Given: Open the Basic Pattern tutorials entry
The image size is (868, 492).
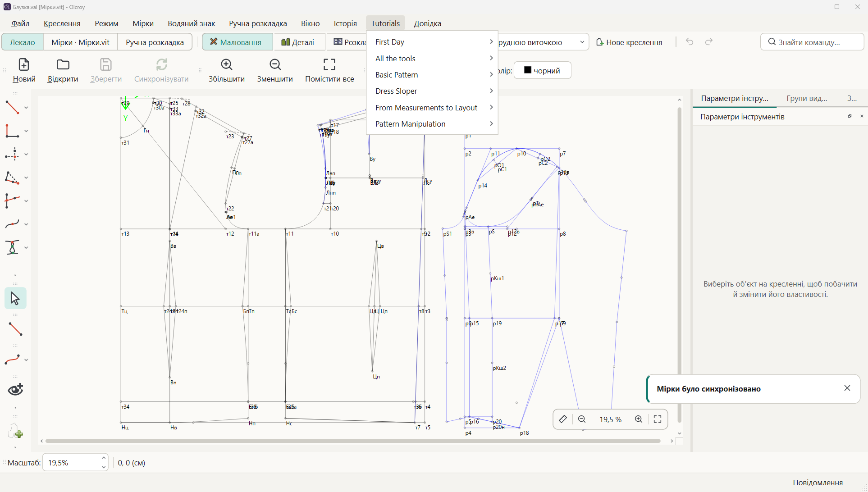Looking at the screenshot, I should click(432, 75).
